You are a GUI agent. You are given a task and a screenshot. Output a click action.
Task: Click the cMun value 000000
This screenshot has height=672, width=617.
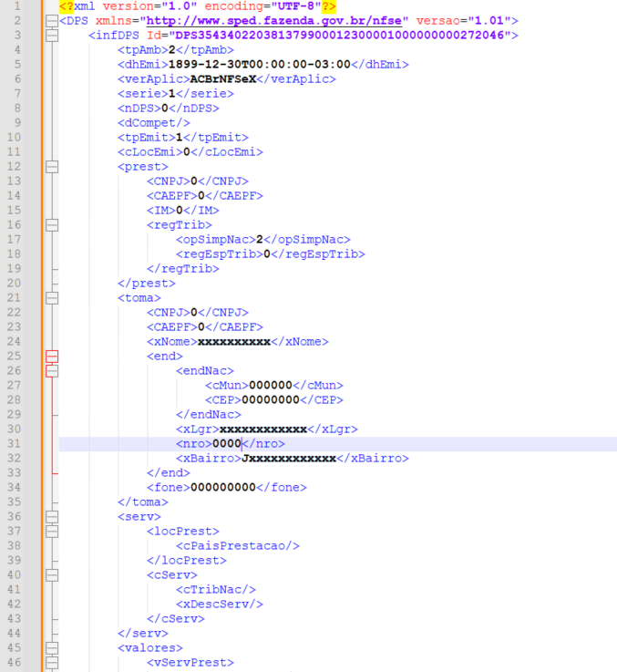[x=271, y=386]
